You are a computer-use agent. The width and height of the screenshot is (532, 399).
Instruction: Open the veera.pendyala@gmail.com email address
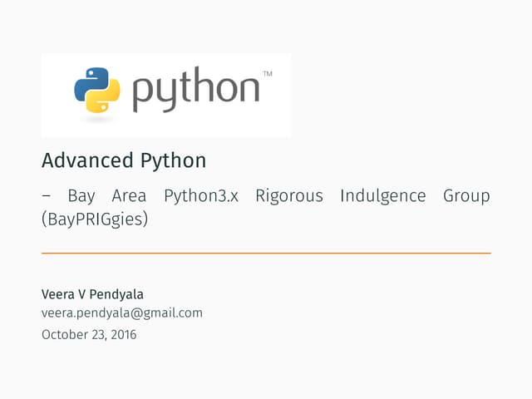pyautogui.click(x=122, y=313)
